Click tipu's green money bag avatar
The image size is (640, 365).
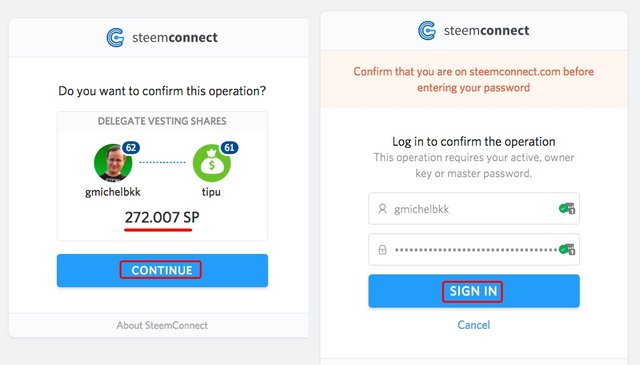pos(211,163)
